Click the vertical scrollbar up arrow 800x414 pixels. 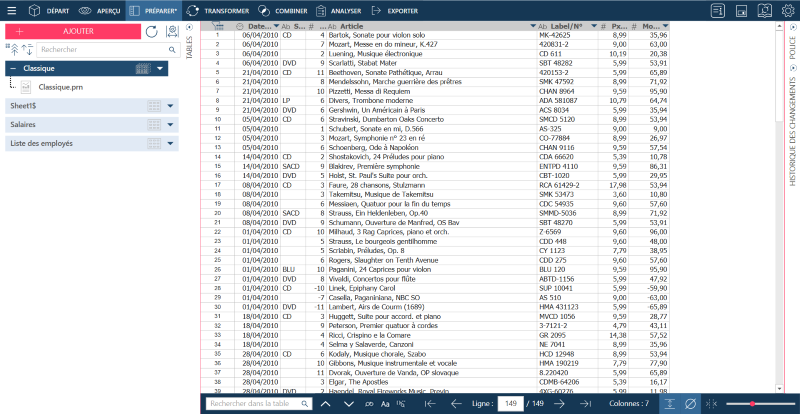pyautogui.click(x=779, y=27)
